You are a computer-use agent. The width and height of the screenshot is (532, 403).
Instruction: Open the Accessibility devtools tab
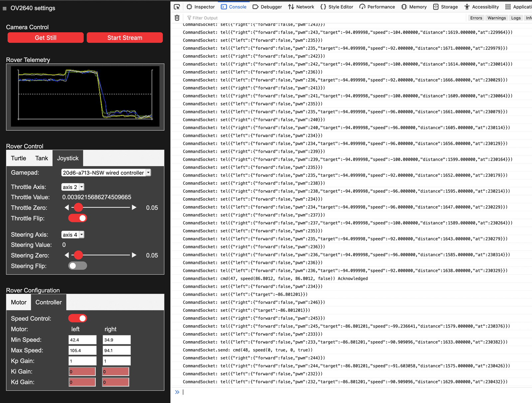(481, 7)
